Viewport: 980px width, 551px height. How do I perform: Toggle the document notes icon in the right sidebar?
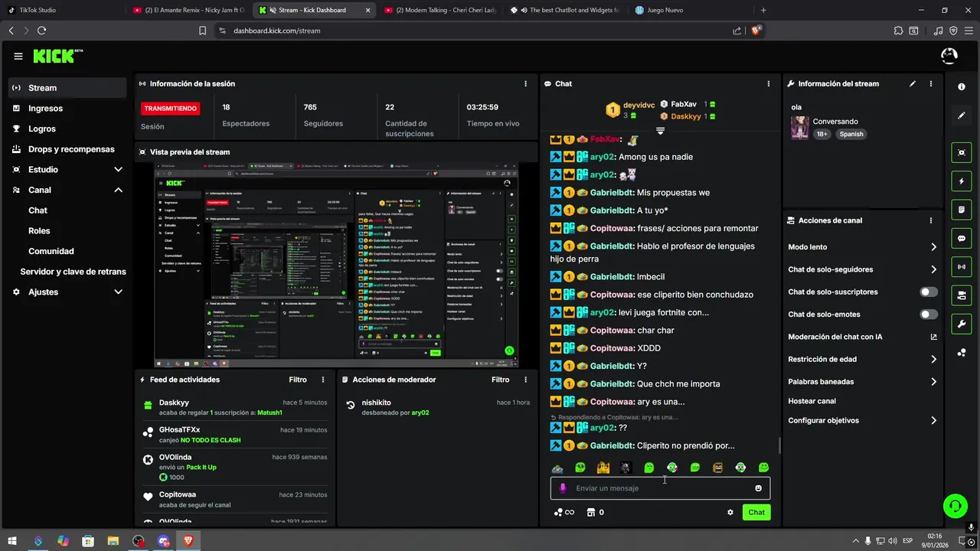point(962,210)
